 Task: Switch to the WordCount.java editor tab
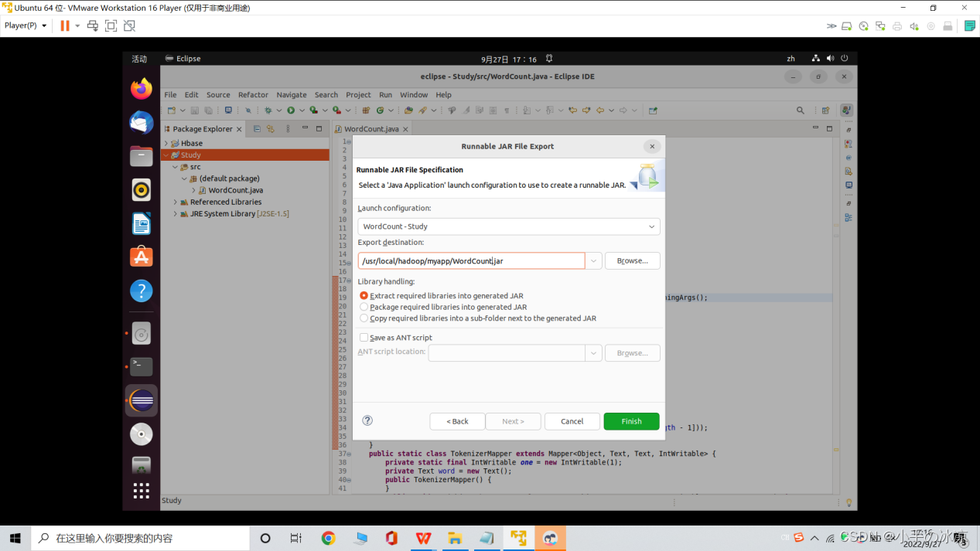[x=370, y=129]
